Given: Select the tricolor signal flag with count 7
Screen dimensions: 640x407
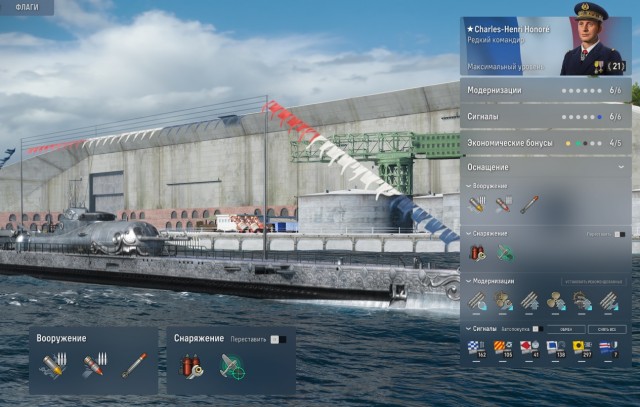Looking at the screenshot, I should (x=609, y=349).
